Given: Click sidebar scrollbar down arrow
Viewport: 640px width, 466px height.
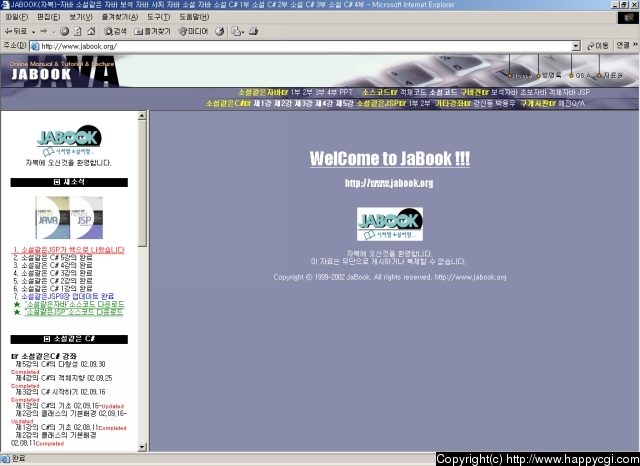Looking at the screenshot, I should (142, 447).
